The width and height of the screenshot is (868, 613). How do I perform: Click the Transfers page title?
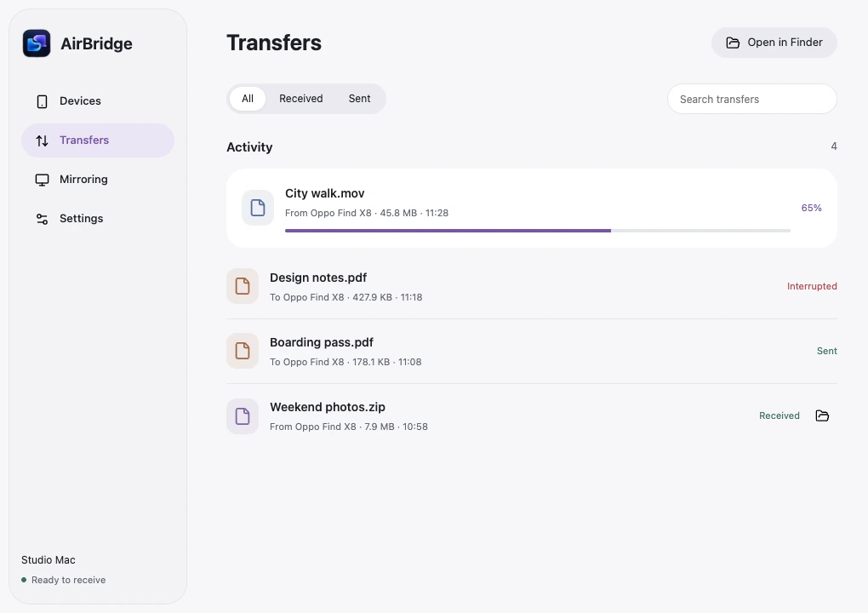coord(274,43)
